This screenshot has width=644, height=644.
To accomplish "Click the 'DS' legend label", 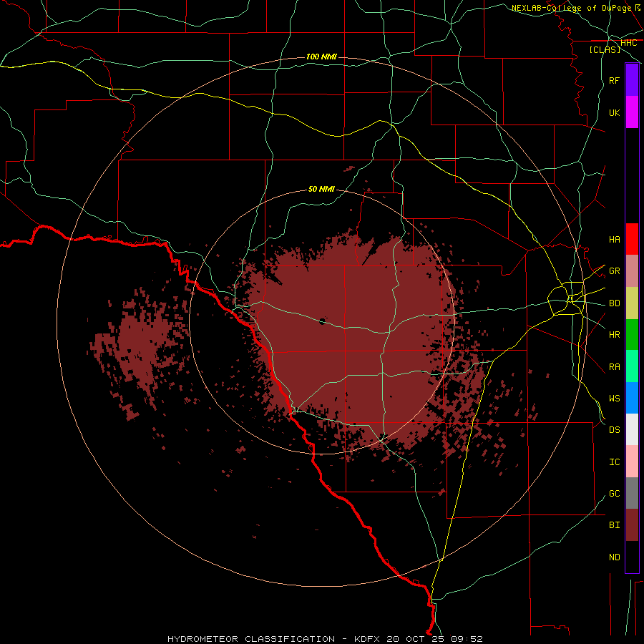I will pos(614,430).
